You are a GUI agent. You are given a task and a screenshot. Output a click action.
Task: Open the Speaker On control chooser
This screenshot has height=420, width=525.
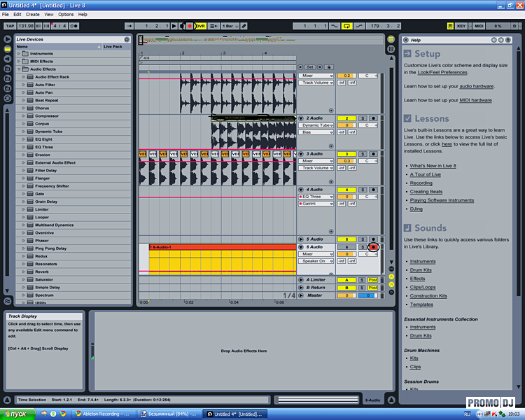[x=316, y=261]
